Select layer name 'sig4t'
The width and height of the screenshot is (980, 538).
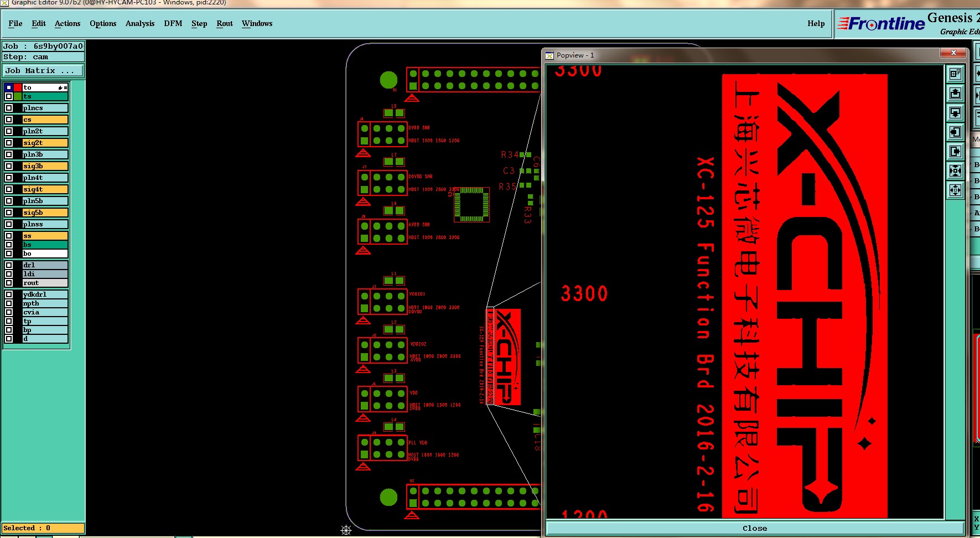[x=45, y=189]
